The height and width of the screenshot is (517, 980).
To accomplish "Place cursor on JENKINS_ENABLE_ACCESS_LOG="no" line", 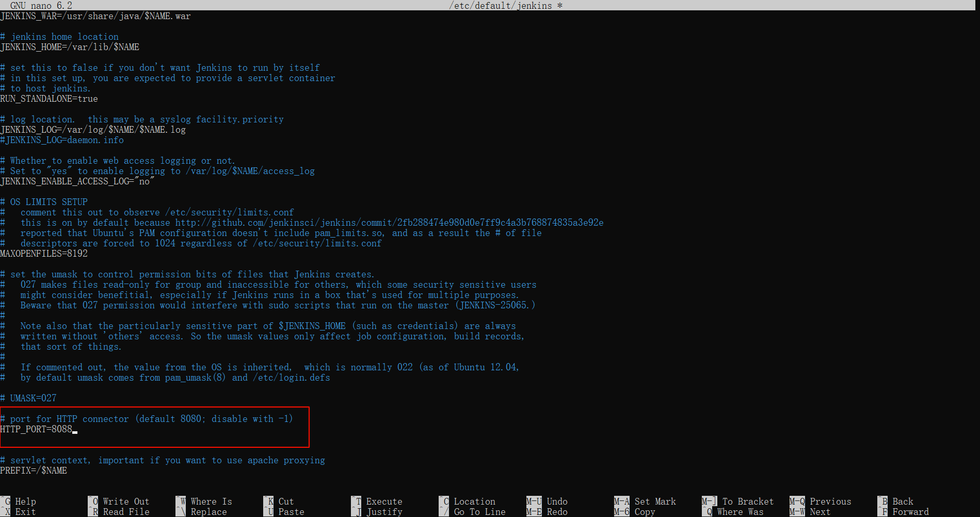I will [77, 181].
